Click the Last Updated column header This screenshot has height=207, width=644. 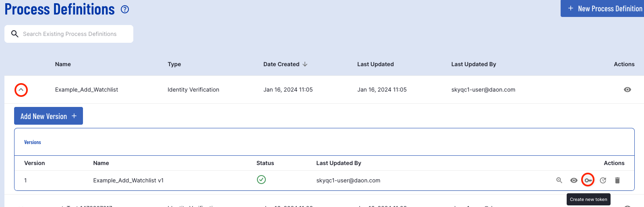(x=375, y=64)
